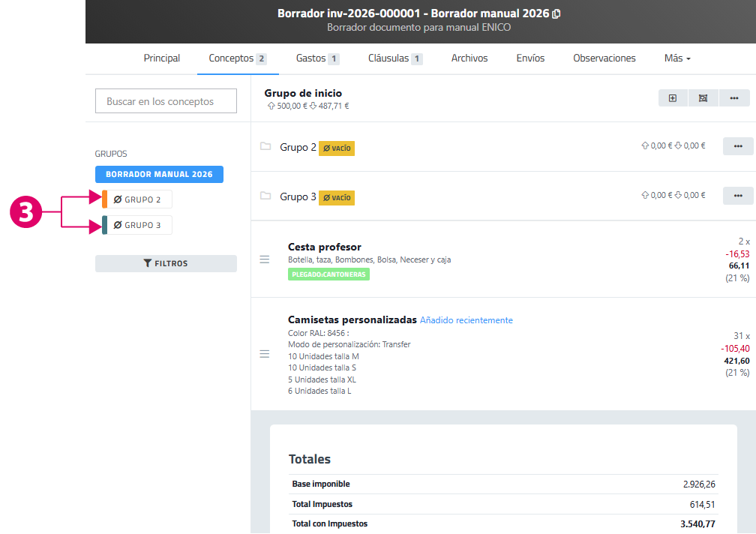Switch to the Gastos tab
The image size is (756, 534).
tap(317, 58)
